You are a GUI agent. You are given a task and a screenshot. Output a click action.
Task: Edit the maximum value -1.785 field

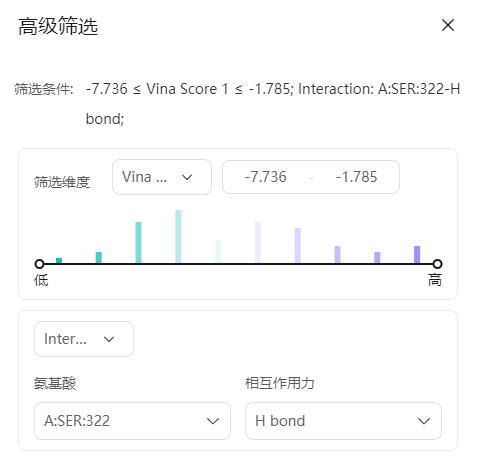point(356,177)
